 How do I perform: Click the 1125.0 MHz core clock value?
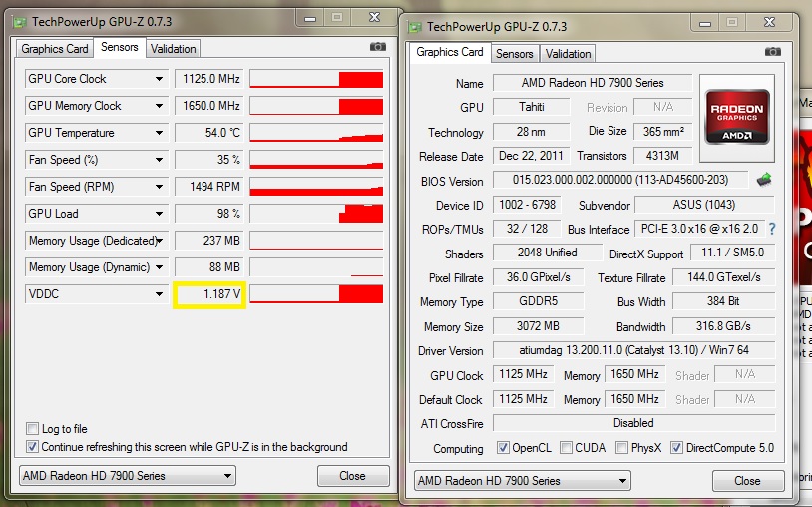[209, 79]
